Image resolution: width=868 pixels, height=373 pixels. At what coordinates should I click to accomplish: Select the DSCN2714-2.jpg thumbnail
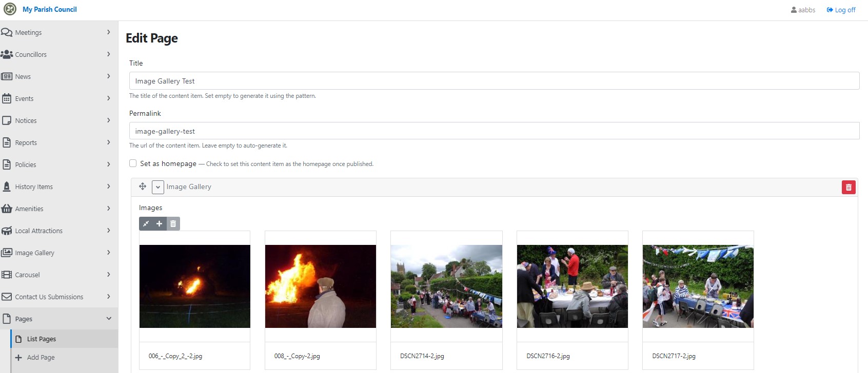[x=446, y=286]
